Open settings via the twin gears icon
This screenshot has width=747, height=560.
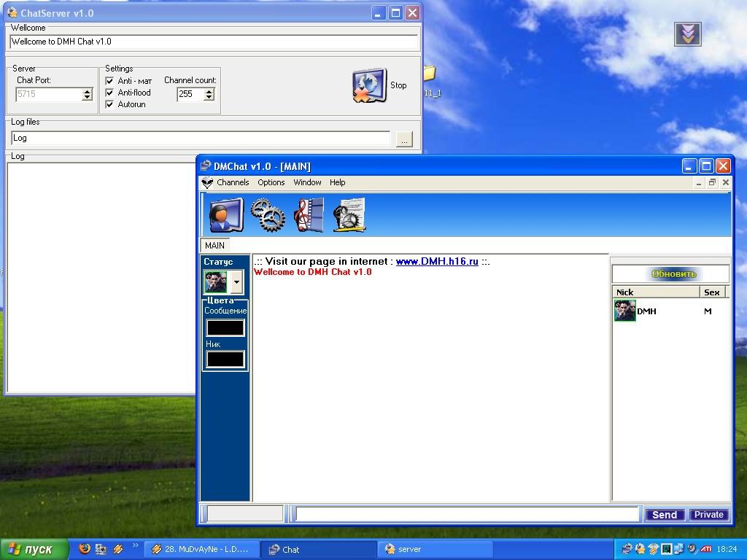(268, 215)
